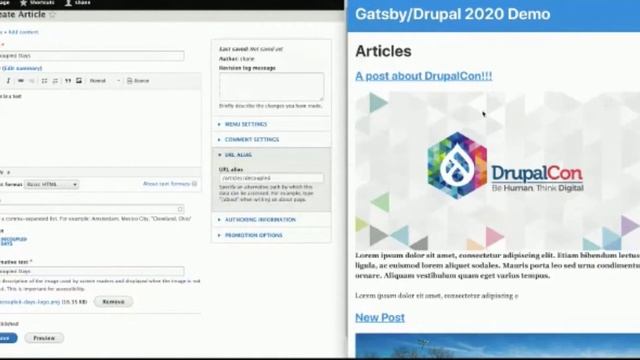Insert a numbered list in editor
The width and height of the screenshot is (640, 360).
click(56, 81)
